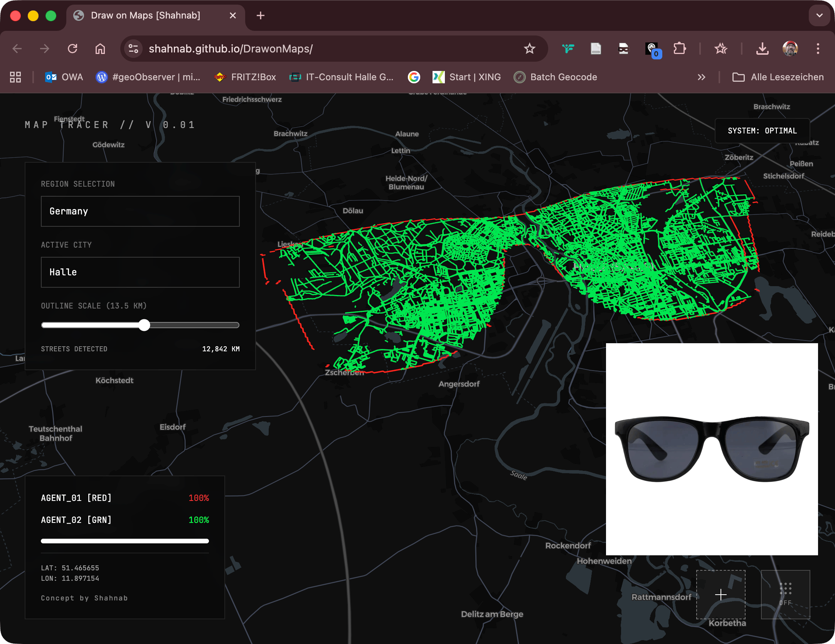
Task: Reload the Draw on Maps page
Action: [72, 49]
